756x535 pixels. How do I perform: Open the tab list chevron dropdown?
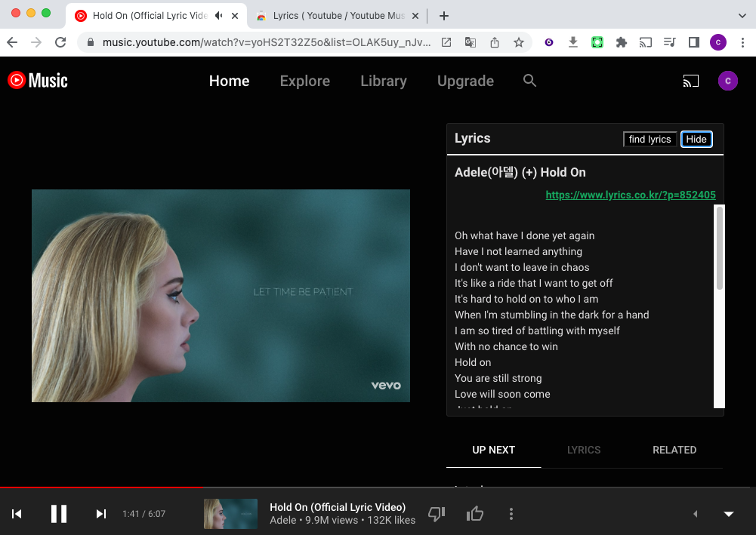click(741, 16)
